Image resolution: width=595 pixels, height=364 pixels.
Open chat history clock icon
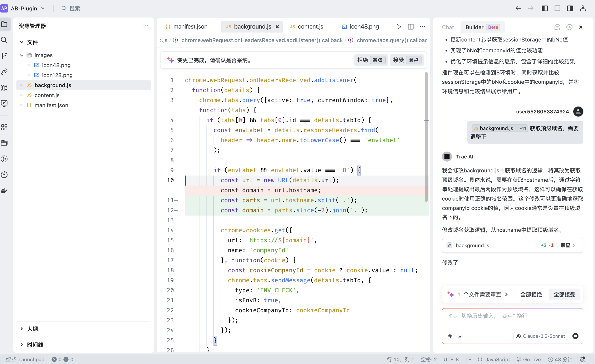point(569,27)
